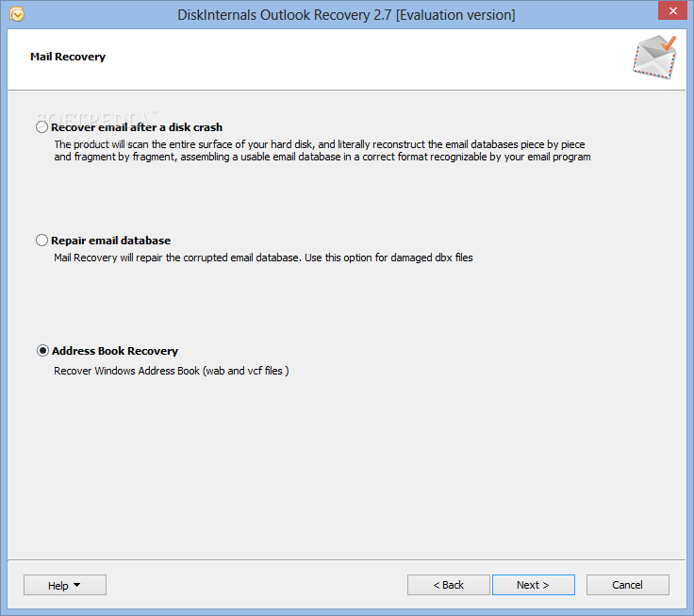Screen dimensions: 694x616
Task: Open the Help dropdown button
Action: pos(65,585)
